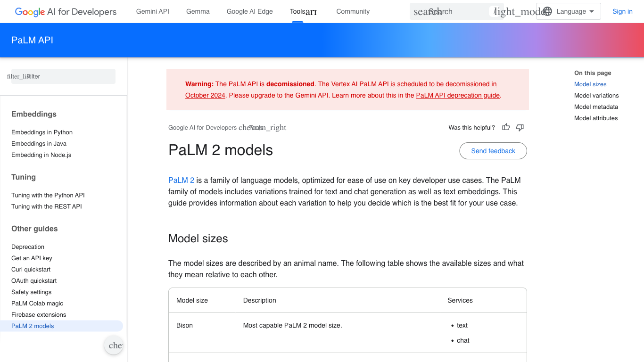Viewport: 644px width, 362px height.
Task: Jump to Model variations section
Action: (596, 96)
